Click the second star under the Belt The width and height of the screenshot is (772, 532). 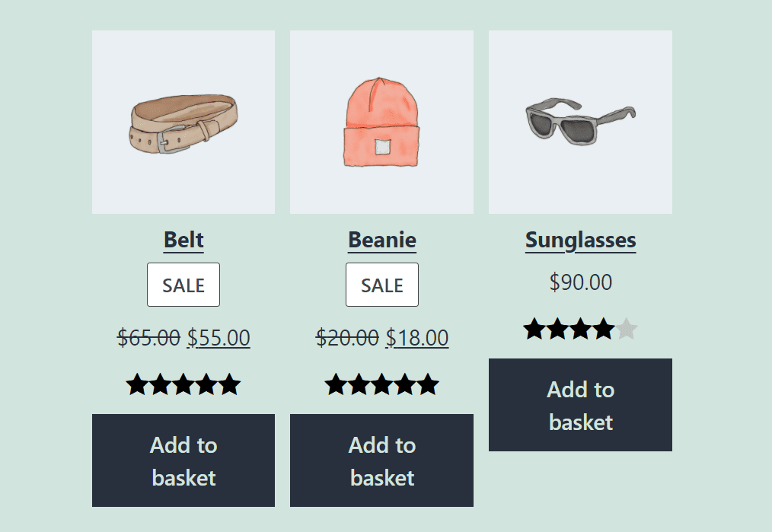(158, 384)
